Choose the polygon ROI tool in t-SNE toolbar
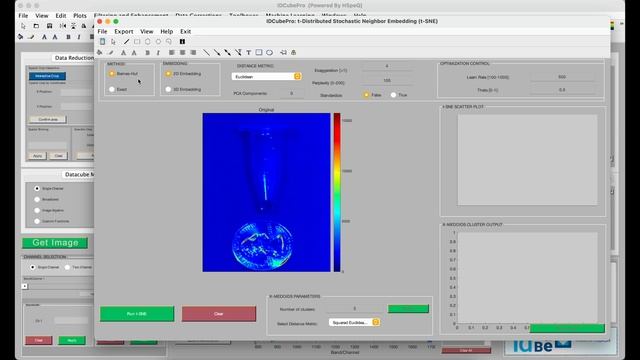This screenshot has width=640, height=360. point(148,42)
